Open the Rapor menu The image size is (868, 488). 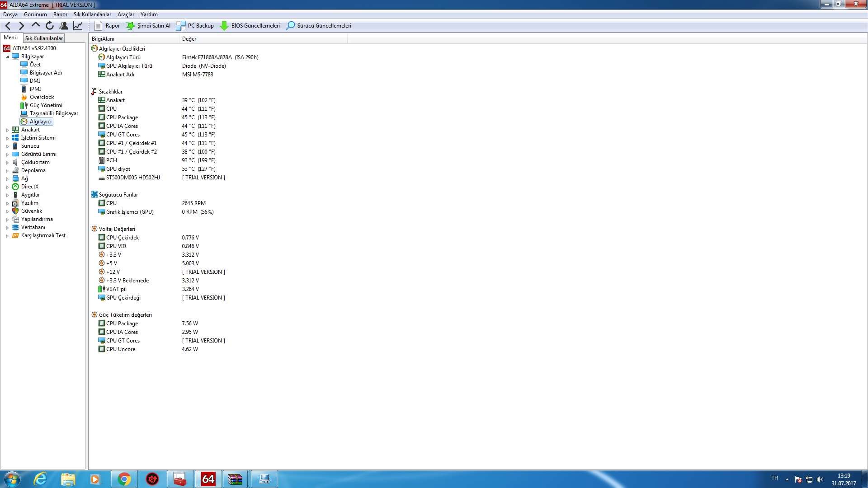click(60, 14)
